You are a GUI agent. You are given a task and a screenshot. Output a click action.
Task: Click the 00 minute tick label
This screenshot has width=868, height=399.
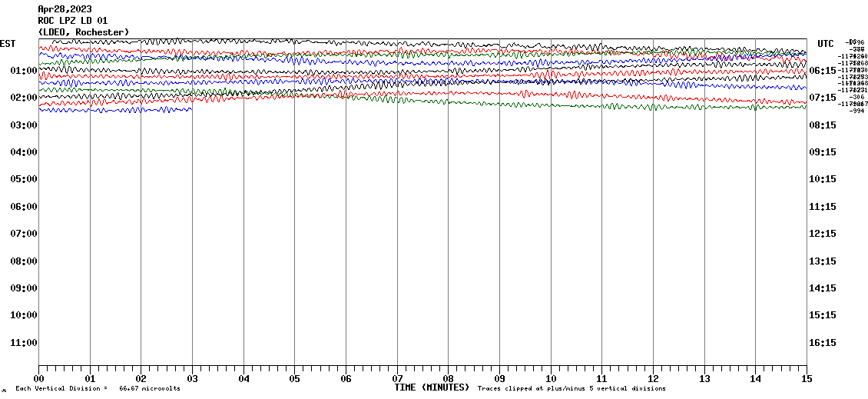point(39,379)
